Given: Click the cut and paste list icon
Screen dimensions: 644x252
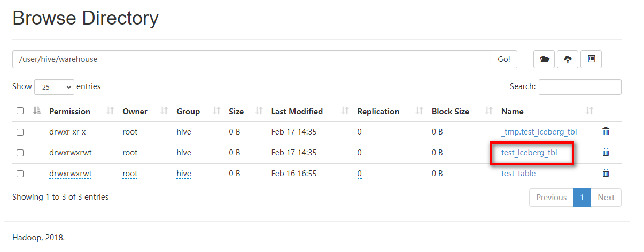Looking at the screenshot, I should click(x=591, y=59).
